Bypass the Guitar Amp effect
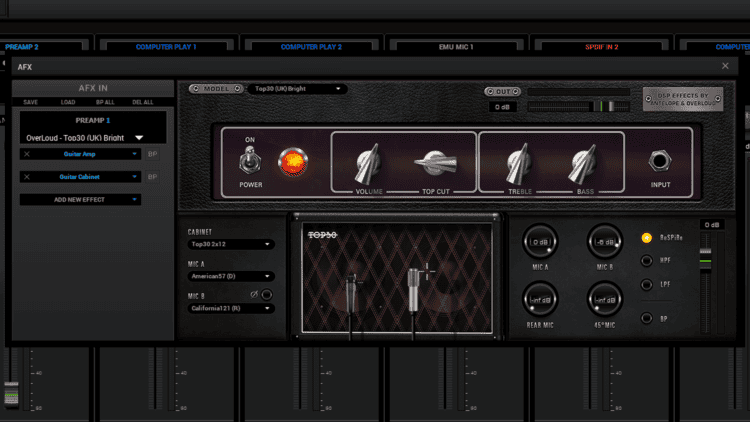This screenshot has width=750, height=422. point(153,154)
